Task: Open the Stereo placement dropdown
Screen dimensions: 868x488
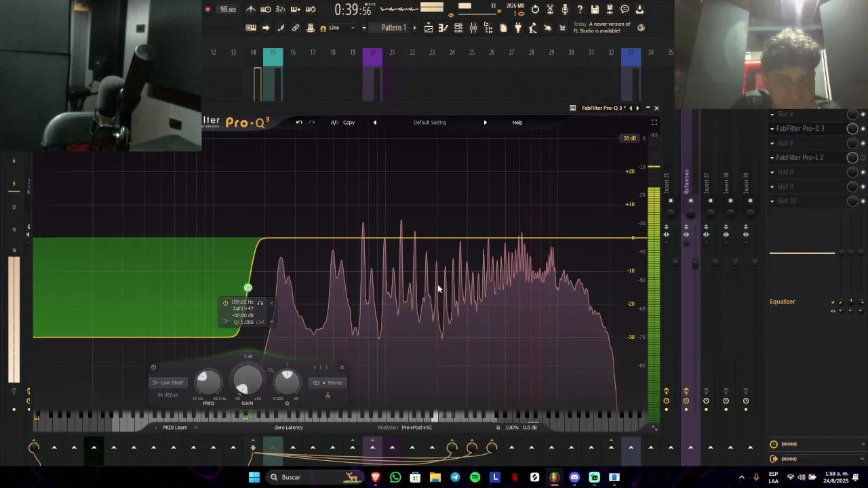Action: coord(327,383)
